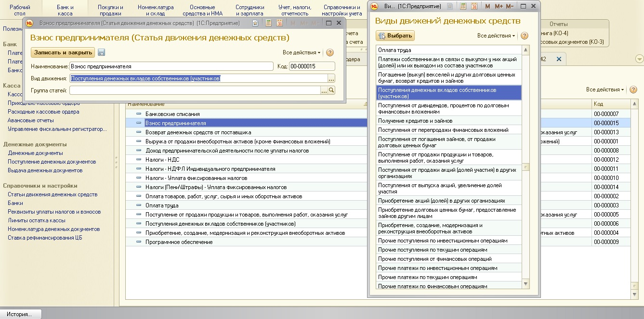Open Приходные кассовые ордера link
The width and height of the screenshot is (644, 319).
coord(43,103)
